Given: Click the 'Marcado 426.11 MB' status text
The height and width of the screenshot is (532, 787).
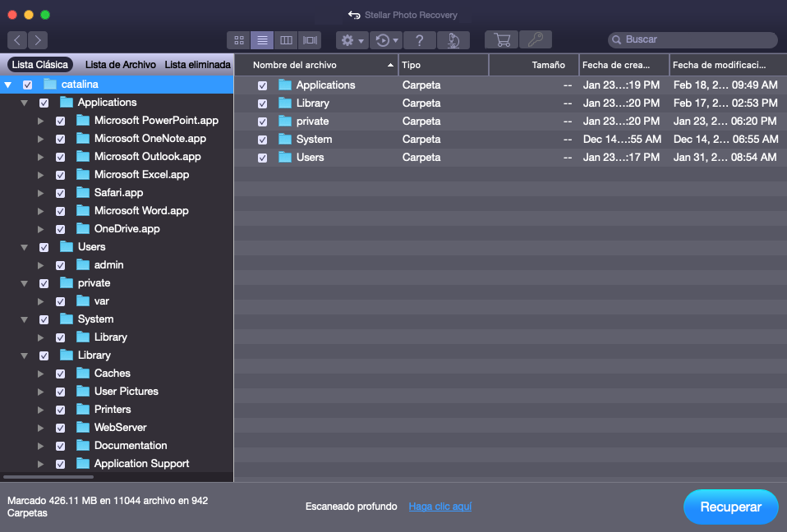Looking at the screenshot, I should coord(108,507).
